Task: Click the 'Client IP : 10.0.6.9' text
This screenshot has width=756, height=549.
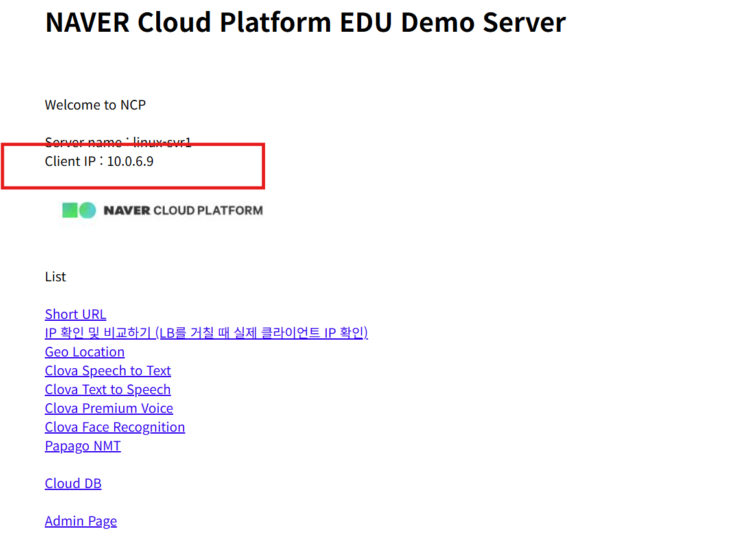Action: (x=99, y=161)
